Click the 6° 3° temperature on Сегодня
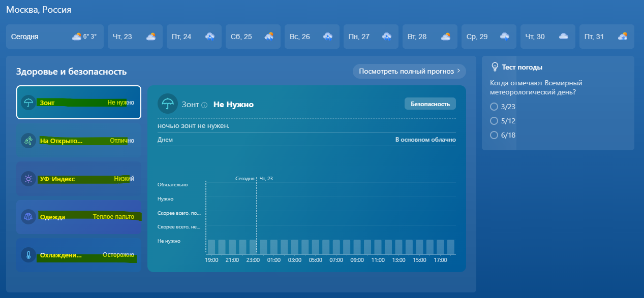 click(x=90, y=37)
